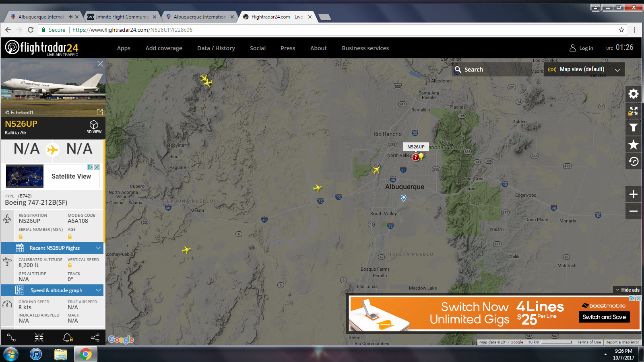
Task: Open the Apps menu
Action: point(124,48)
